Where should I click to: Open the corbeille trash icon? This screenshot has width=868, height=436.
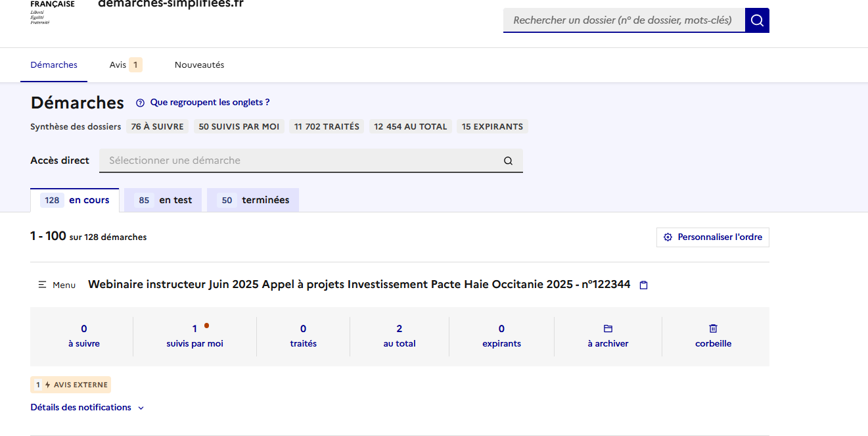click(x=713, y=329)
